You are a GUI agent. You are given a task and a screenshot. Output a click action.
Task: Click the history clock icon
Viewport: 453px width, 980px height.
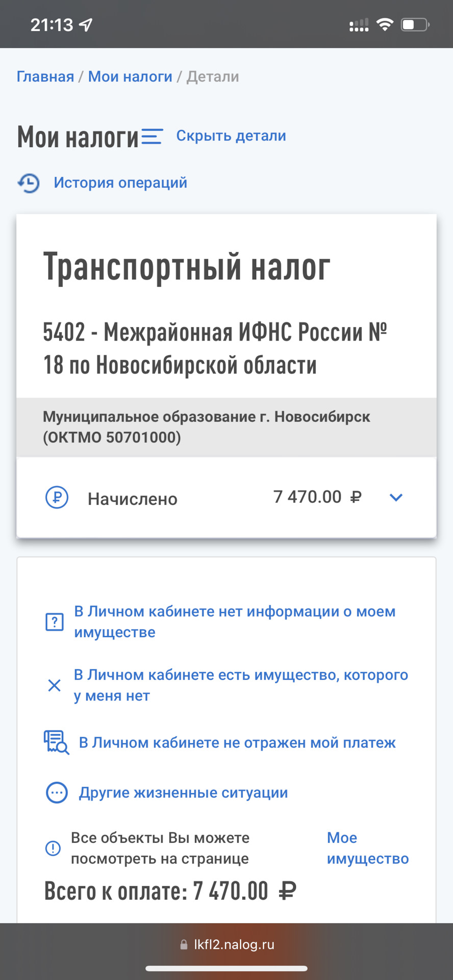pyautogui.click(x=29, y=183)
